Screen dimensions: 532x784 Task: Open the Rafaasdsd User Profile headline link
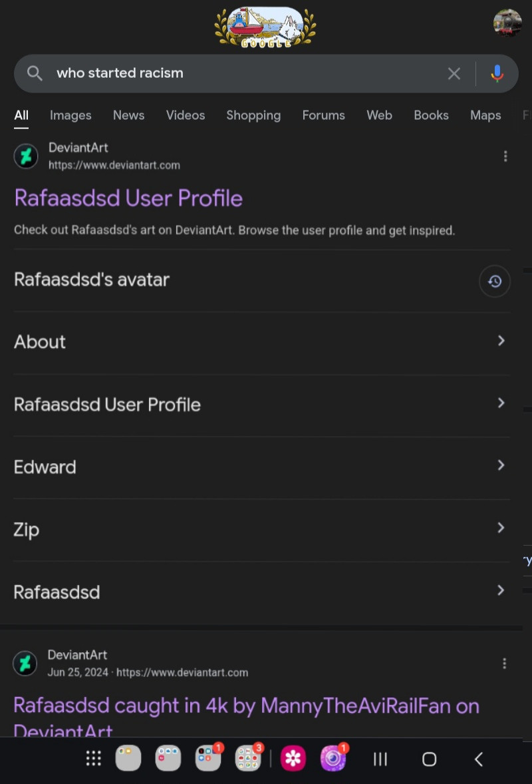pos(128,198)
